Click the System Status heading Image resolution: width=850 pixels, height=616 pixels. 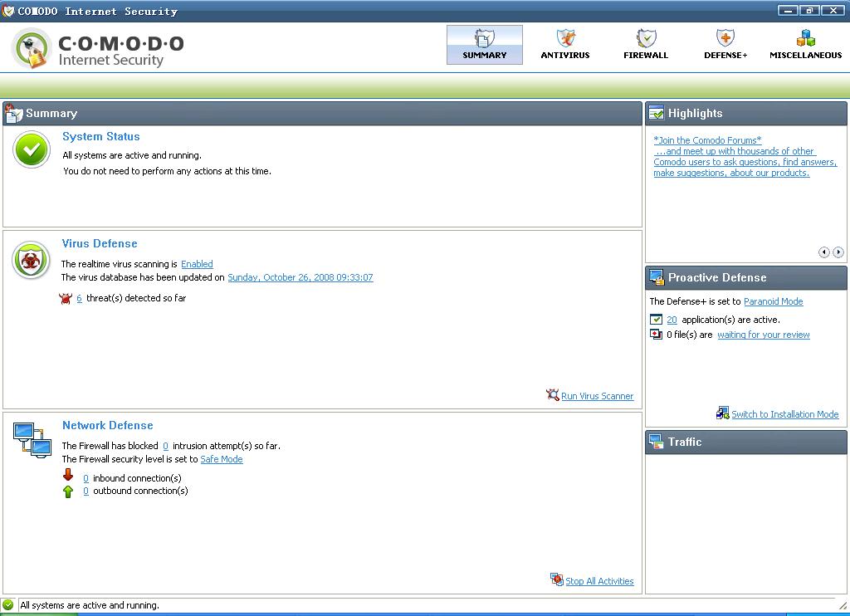[x=100, y=137]
